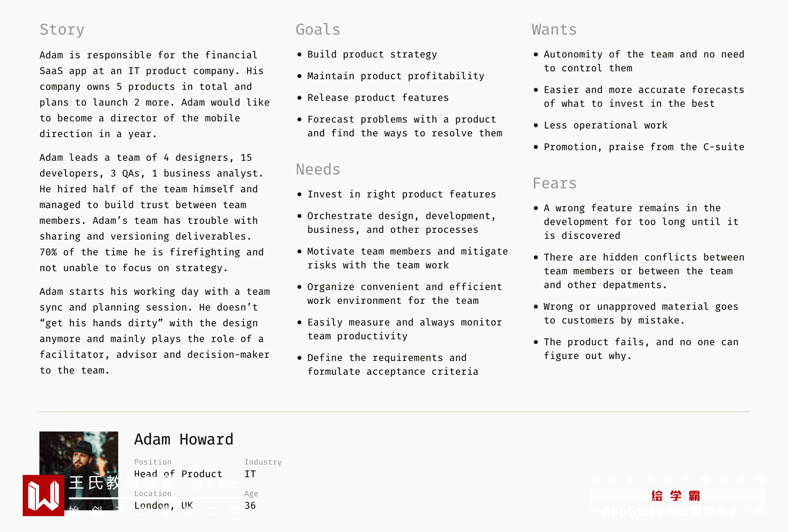Click the Less operational work bullet
This screenshot has width=788, height=532.
605,125
